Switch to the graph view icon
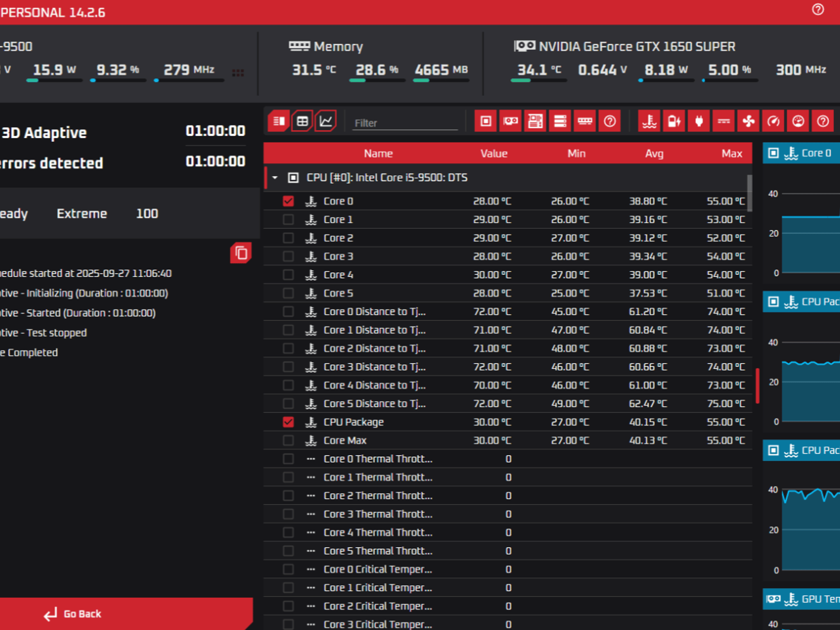 click(x=326, y=121)
